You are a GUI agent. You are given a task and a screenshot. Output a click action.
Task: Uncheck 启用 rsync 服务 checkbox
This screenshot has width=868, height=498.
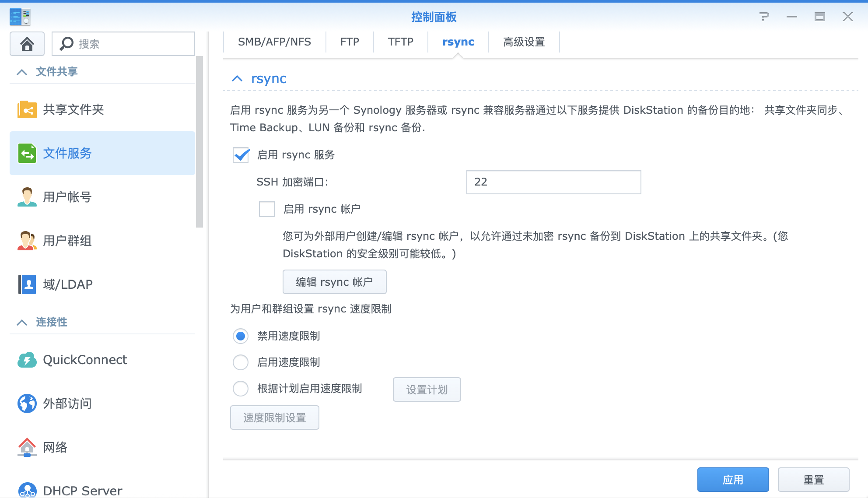pos(241,155)
